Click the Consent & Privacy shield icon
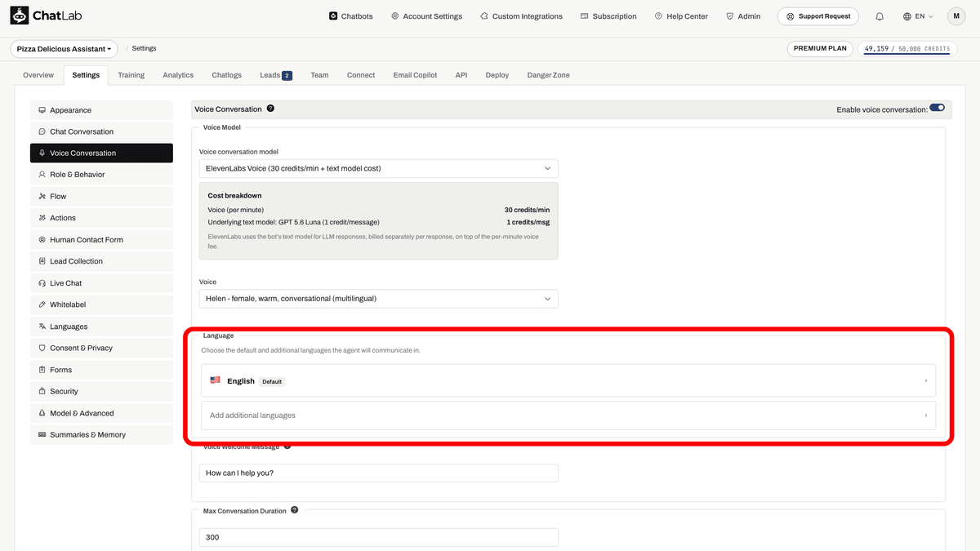Image resolution: width=980 pixels, height=551 pixels. (42, 348)
